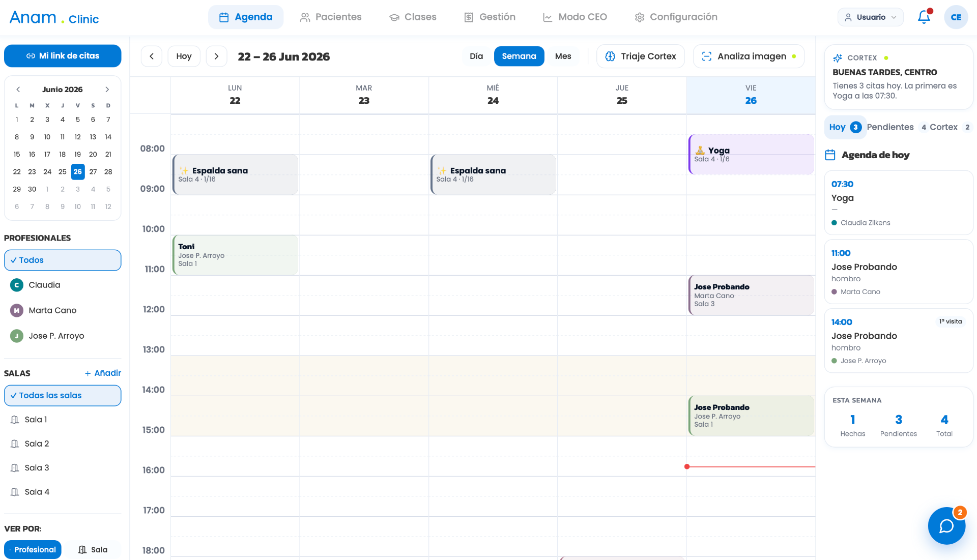Screen dimensions: 977x560
Task: Select Claudia's avatar in professionals list
Action: coord(17,285)
